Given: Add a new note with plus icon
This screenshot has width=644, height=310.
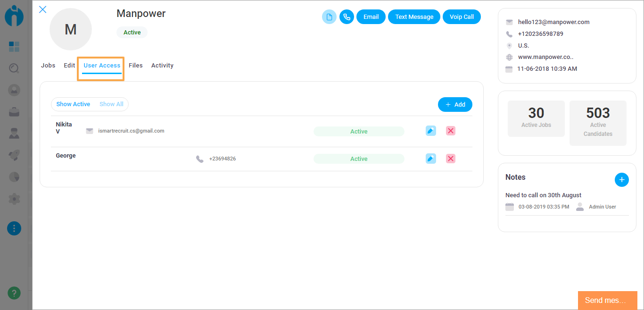Looking at the screenshot, I should (x=622, y=180).
